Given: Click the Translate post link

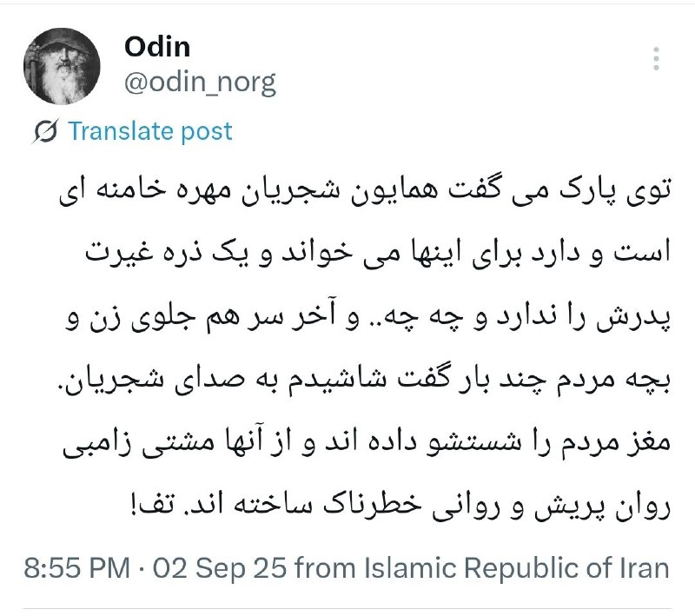Looking at the screenshot, I should (x=149, y=131).
